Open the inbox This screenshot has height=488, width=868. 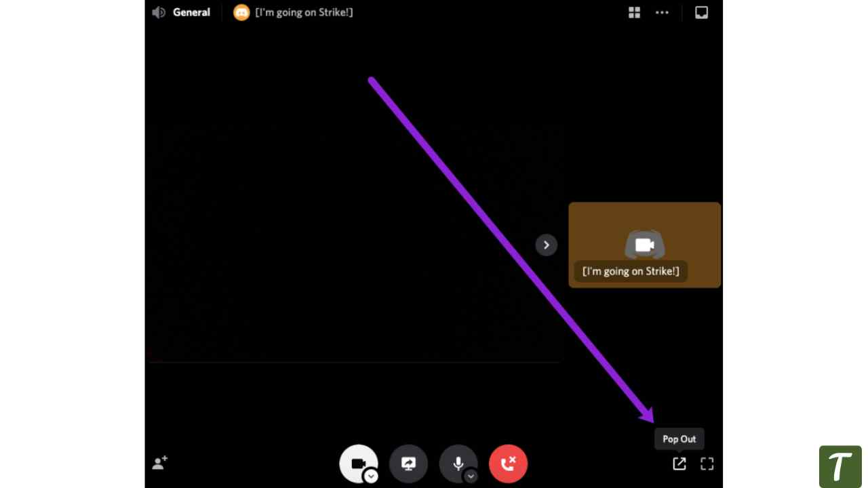tap(702, 12)
